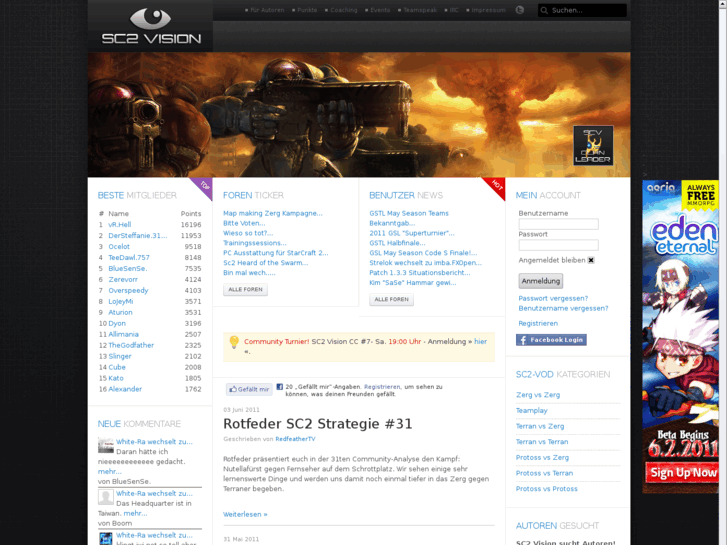Click the StarCraft marine hero banner
The height and width of the screenshot is (545, 727).
click(x=359, y=115)
